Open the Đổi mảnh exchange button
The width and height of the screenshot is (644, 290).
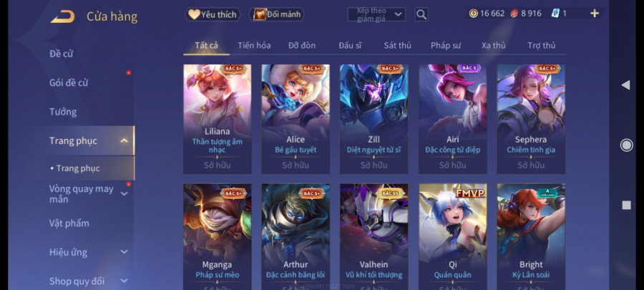click(x=276, y=14)
